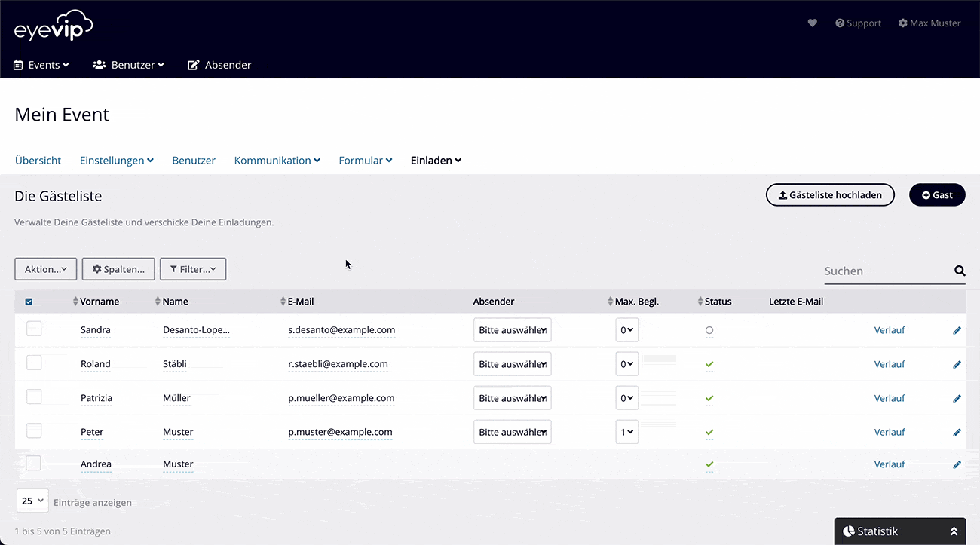980x545 pixels.
Task: Click the green status checkmark in Patrizia's row
Action: coord(709,398)
